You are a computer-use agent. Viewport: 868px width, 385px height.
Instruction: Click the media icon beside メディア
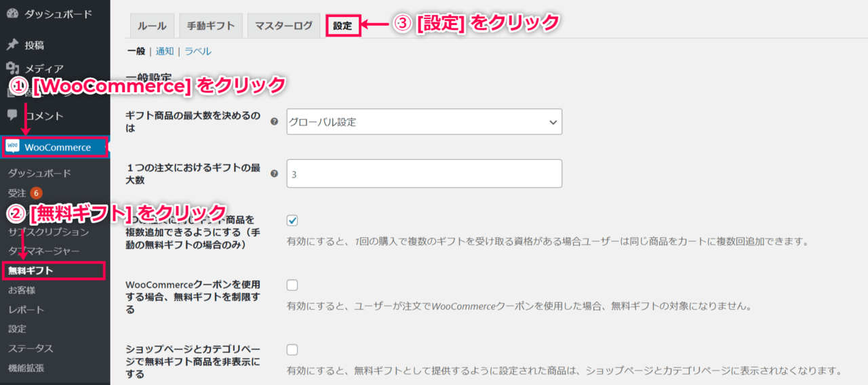tap(12, 68)
